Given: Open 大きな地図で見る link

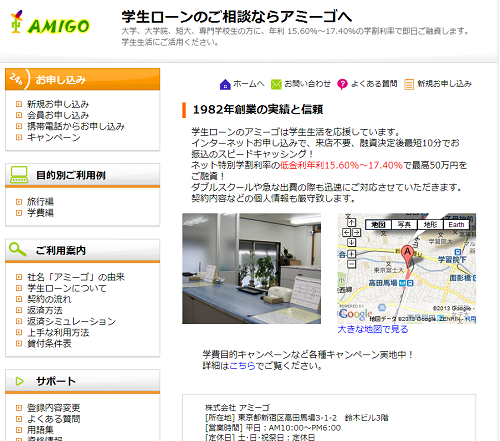Looking at the screenshot, I should (373, 329).
